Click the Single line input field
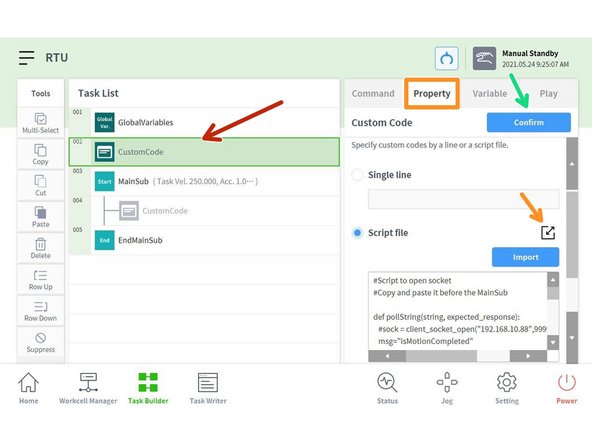The image size is (592, 444). click(463, 199)
